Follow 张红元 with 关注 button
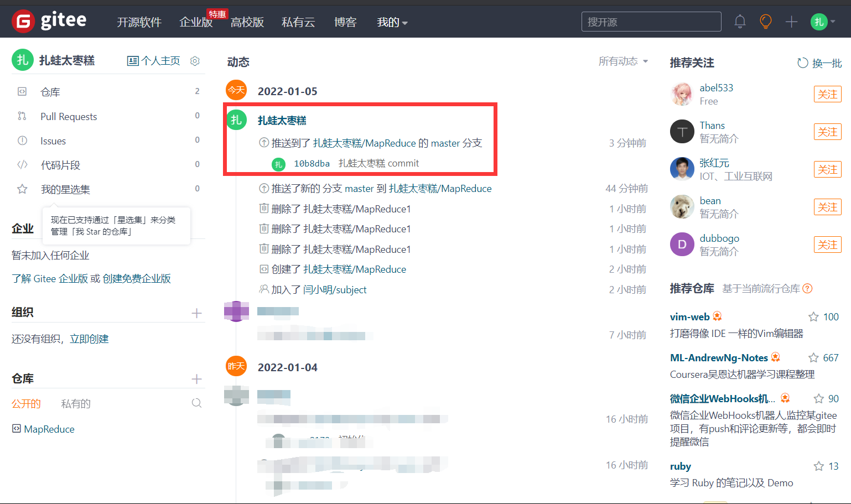This screenshot has width=851, height=504. [x=827, y=169]
